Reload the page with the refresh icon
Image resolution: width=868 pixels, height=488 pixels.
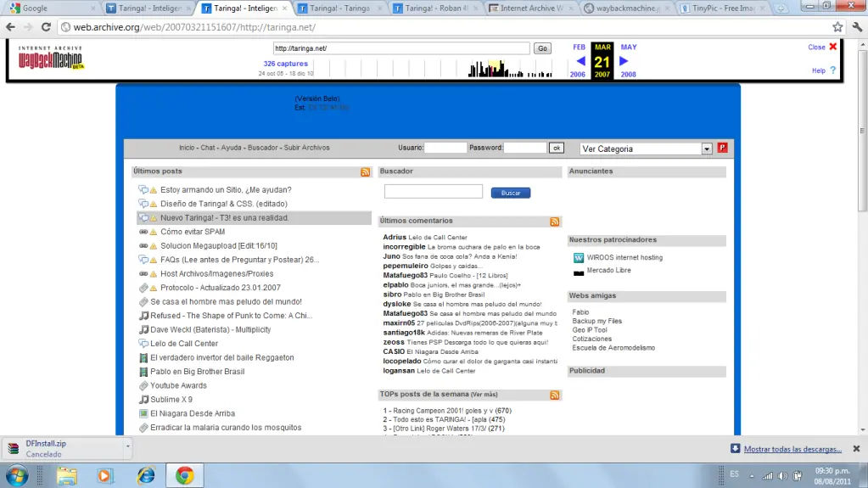point(46,26)
